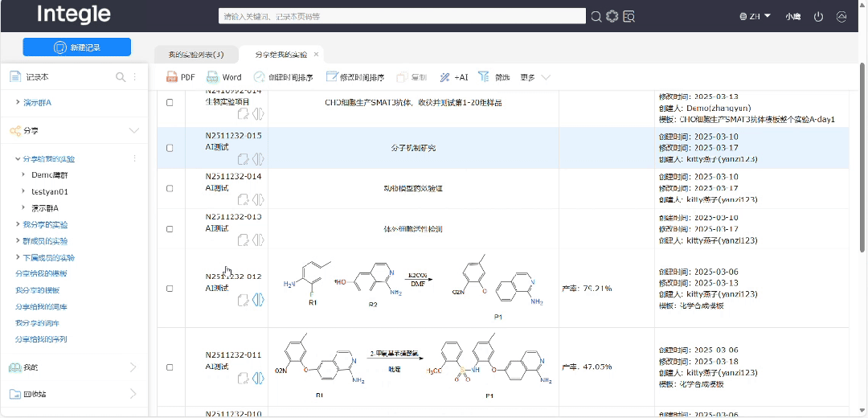Click the edit note icon in row N2511232-011
The width and height of the screenshot is (868, 418).
[x=243, y=378]
